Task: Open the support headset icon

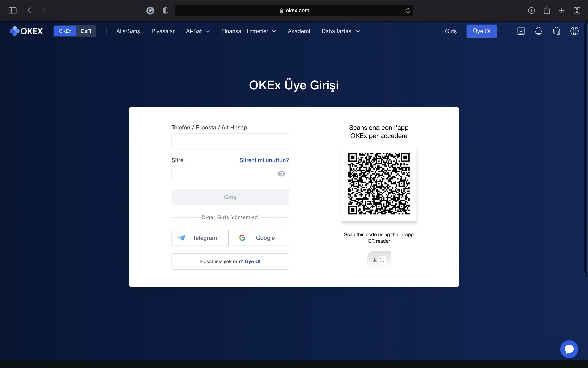Action: pyautogui.click(x=556, y=31)
